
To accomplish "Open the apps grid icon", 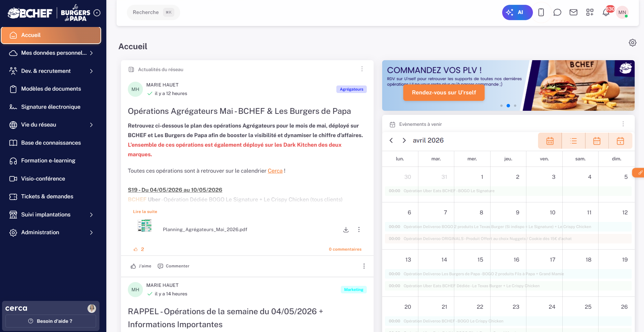I will point(590,12).
